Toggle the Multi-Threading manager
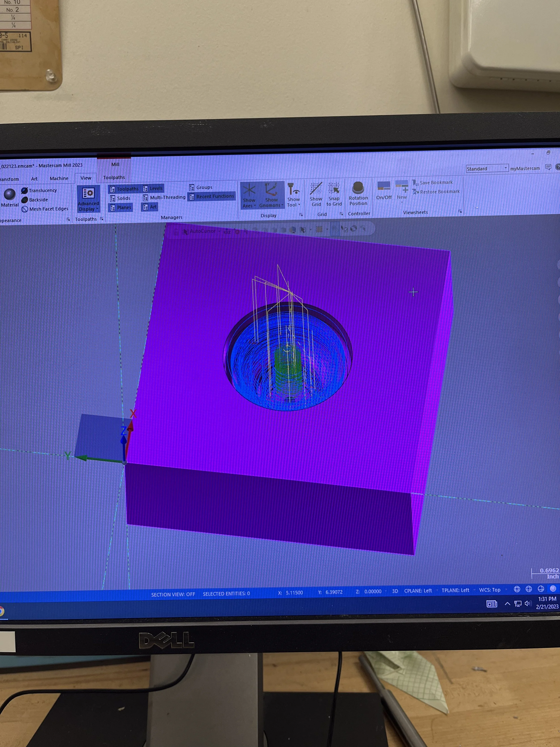The height and width of the screenshot is (747, 560). pyautogui.click(x=164, y=197)
